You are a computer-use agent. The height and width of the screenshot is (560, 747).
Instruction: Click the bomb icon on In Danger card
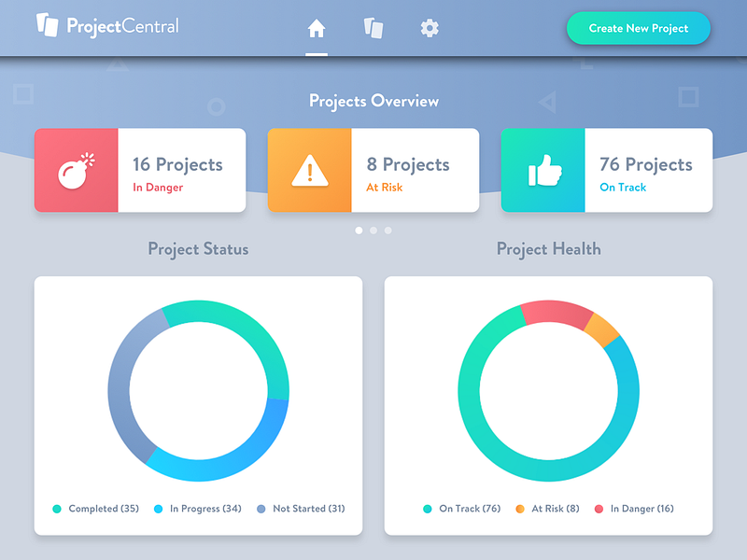pyautogui.click(x=77, y=171)
